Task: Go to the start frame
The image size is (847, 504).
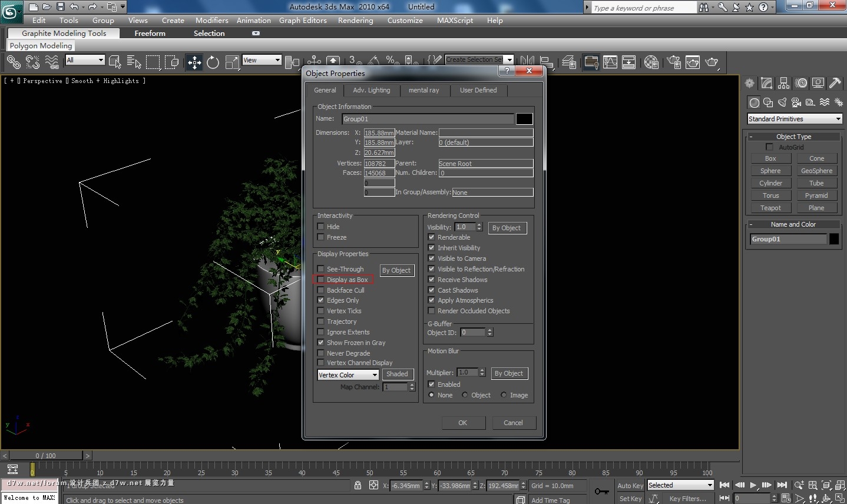Action: click(725, 485)
